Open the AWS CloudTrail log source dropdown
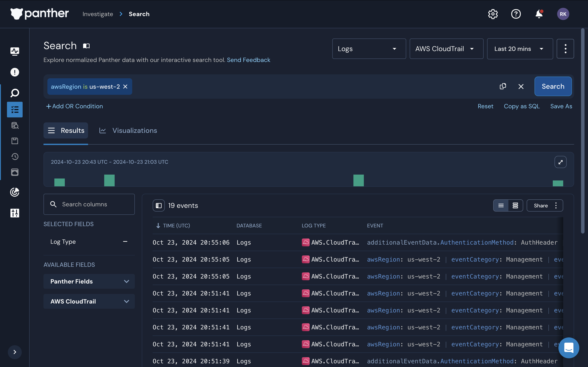 point(446,49)
